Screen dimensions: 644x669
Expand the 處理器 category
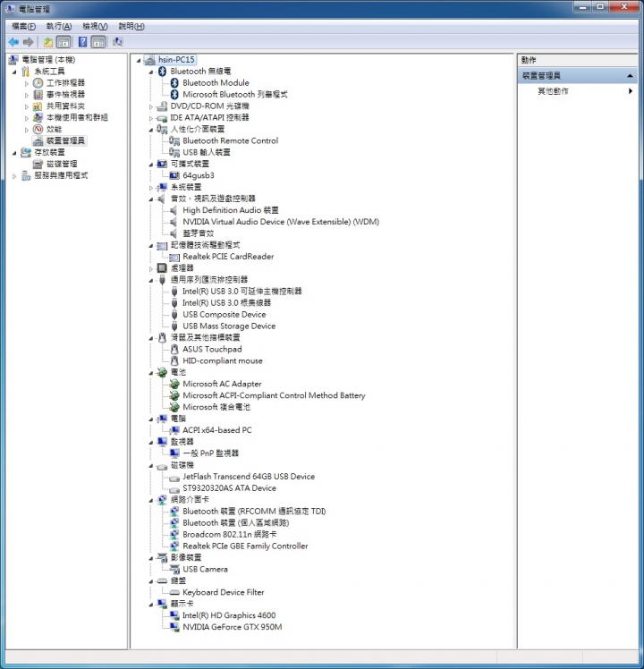coord(150,269)
